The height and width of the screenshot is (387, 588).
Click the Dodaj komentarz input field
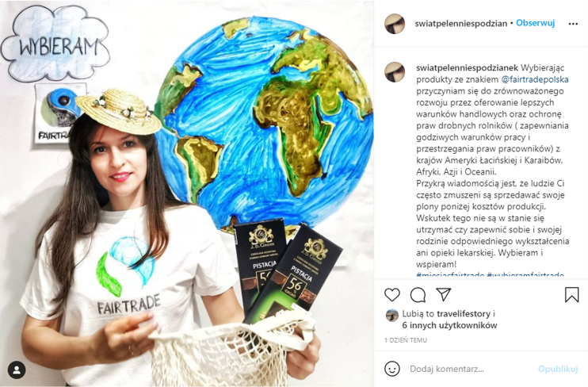(x=469, y=369)
